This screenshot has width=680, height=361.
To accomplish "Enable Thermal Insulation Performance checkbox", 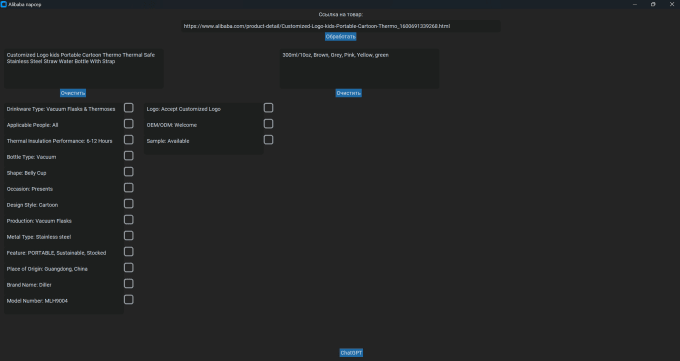I will coord(128,140).
